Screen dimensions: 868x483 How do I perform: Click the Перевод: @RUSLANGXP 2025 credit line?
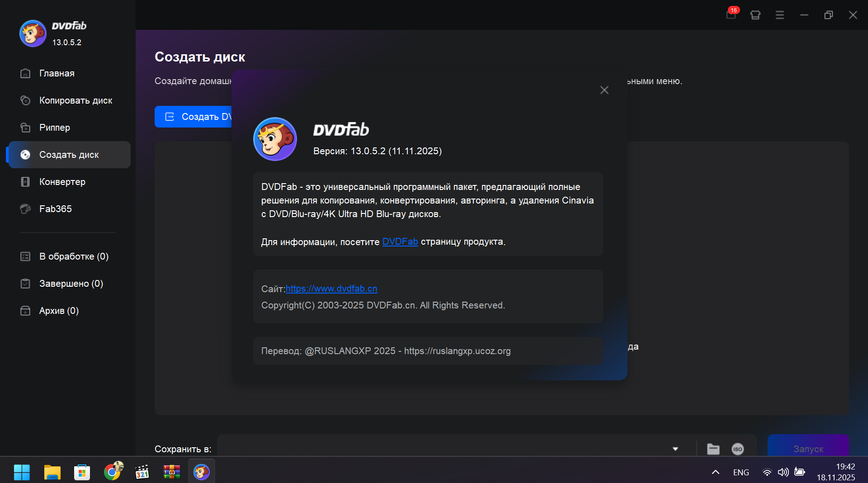pyautogui.click(x=386, y=351)
